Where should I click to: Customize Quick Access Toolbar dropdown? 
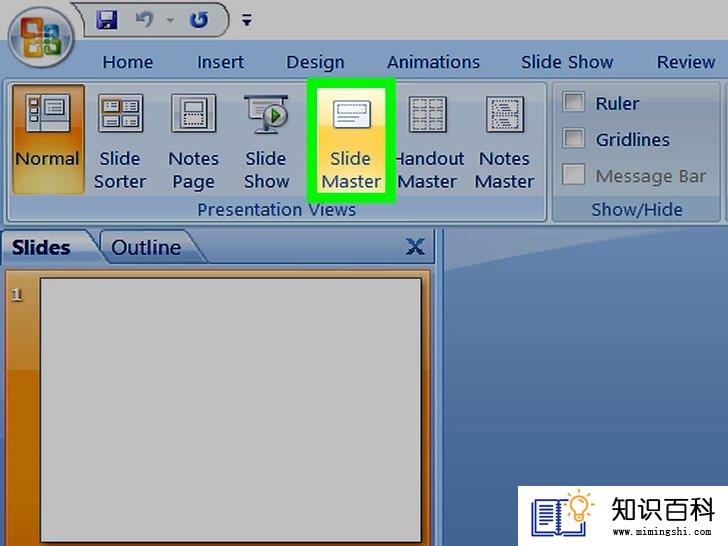click(247, 20)
